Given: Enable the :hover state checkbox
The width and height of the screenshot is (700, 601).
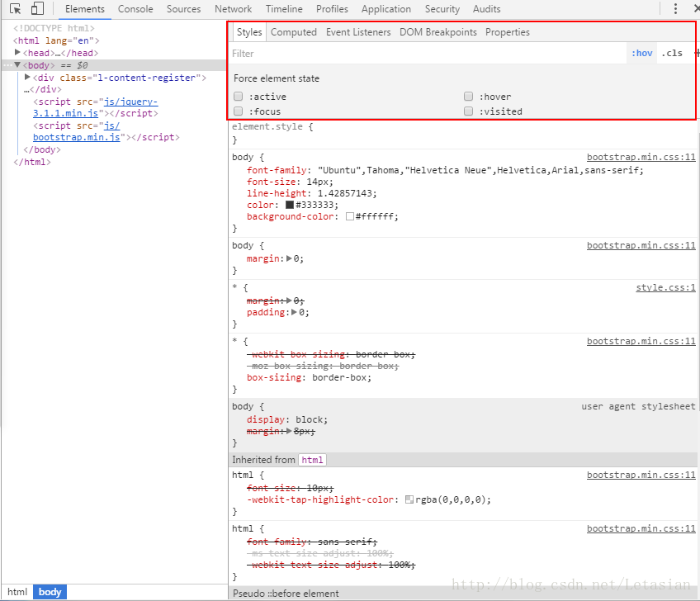Looking at the screenshot, I should point(468,97).
